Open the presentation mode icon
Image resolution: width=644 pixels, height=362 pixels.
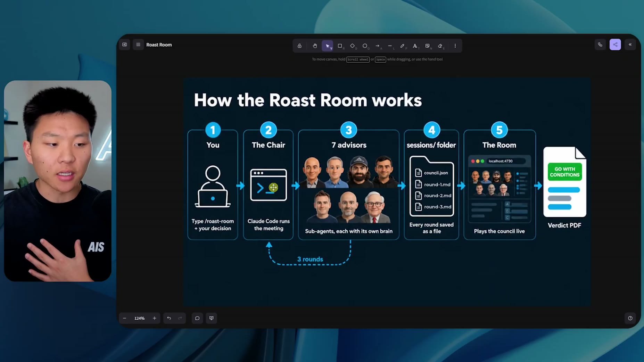[211, 318]
